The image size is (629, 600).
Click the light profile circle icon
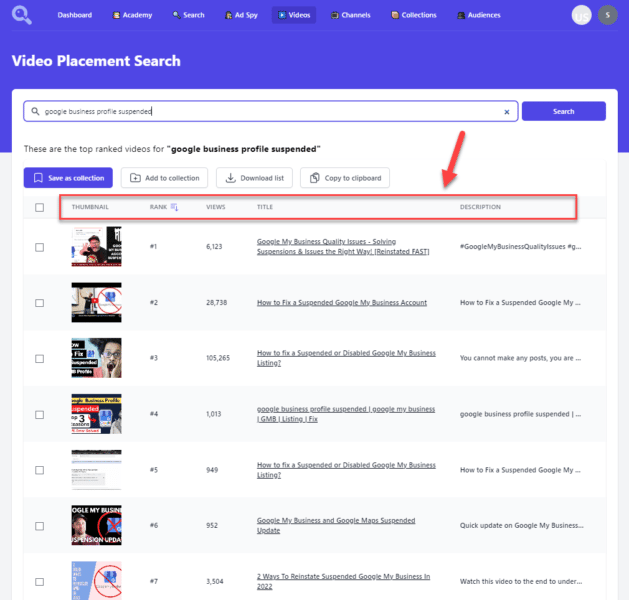point(581,15)
